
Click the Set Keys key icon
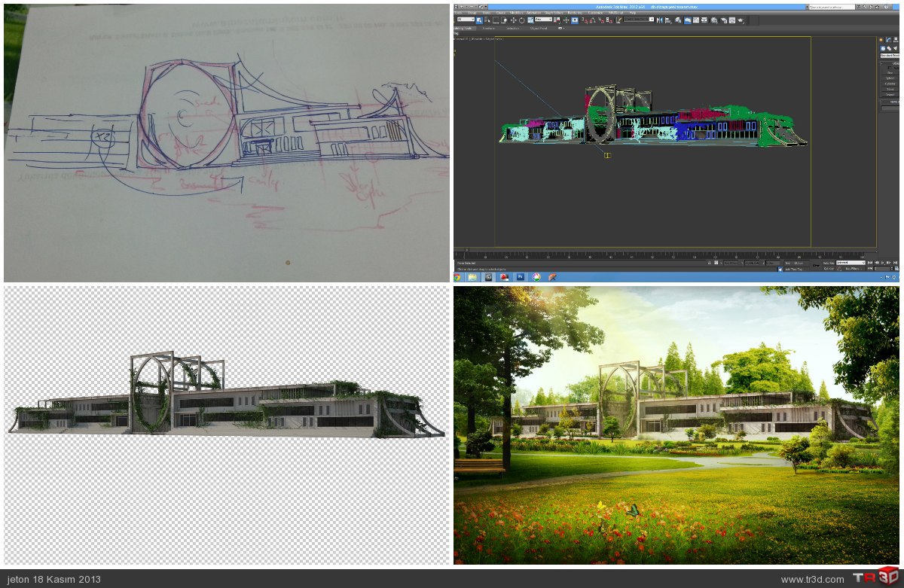pyautogui.click(x=816, y=265)
